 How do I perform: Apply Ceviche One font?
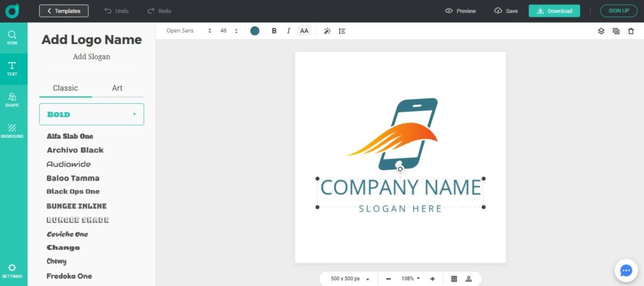[67, 234]
